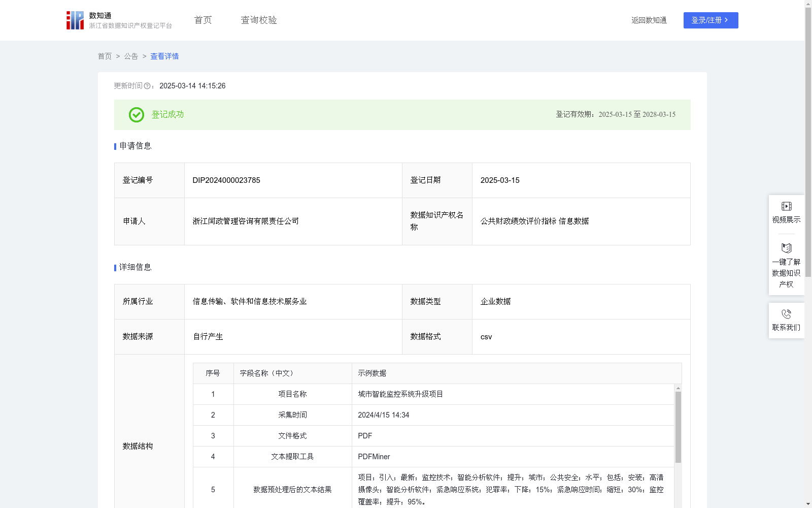Click the green 登记成功 checkmark icon
This screenshot has width=812, height=508.
pyautogui.click(x=136, y=115)
